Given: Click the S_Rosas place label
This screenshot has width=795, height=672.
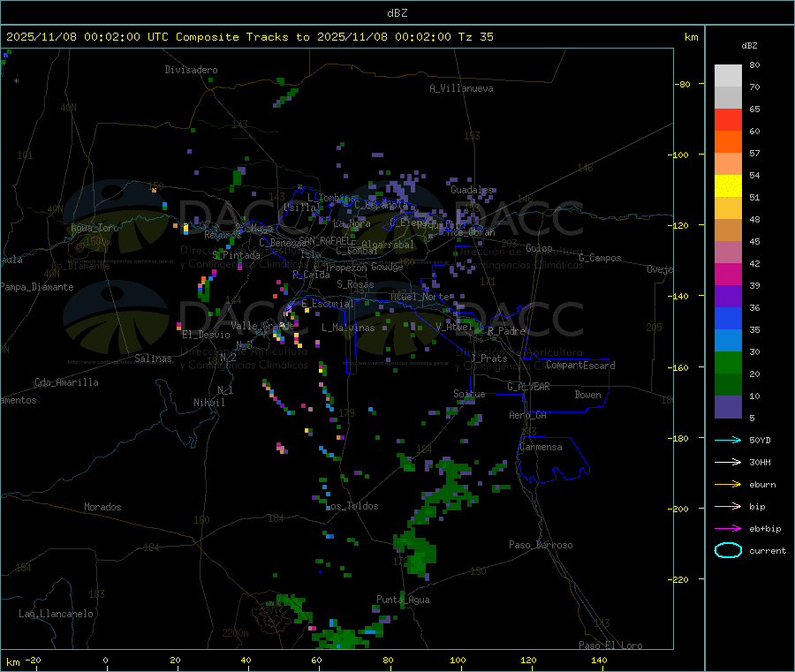Looking at the screenshot, I should click(355, 284).
